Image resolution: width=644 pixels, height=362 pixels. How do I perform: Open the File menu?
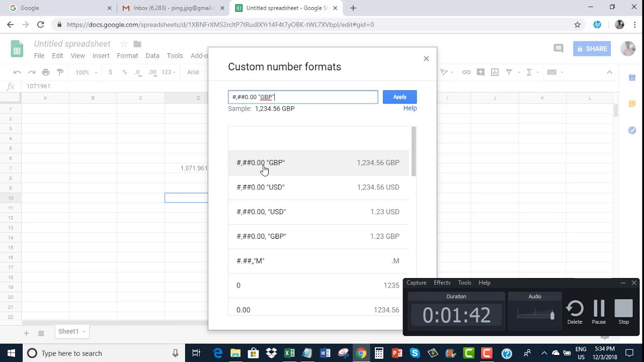39,56
